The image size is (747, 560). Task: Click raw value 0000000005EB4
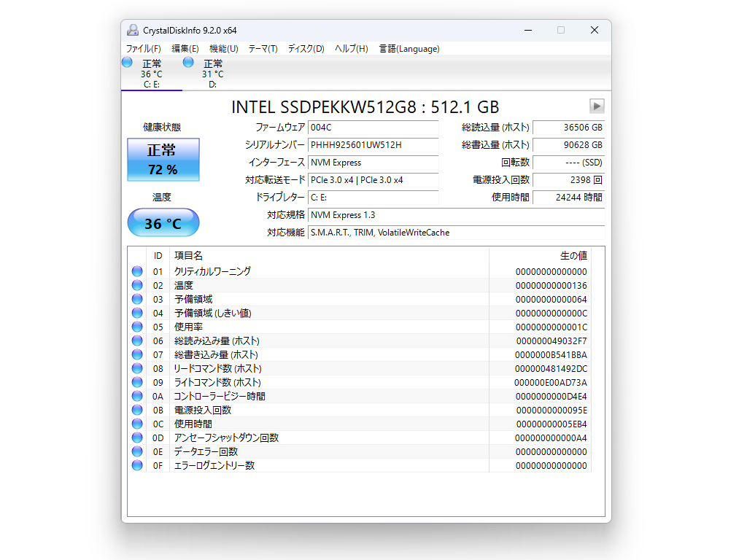click(551, 424)
